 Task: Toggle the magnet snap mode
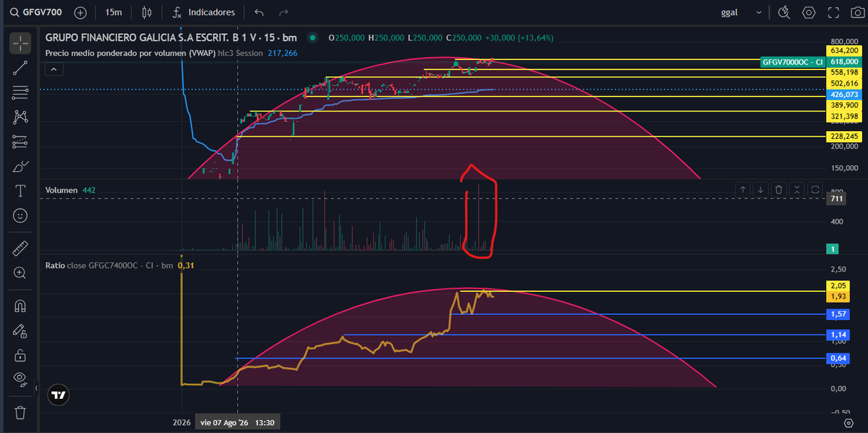coord(20,306)
